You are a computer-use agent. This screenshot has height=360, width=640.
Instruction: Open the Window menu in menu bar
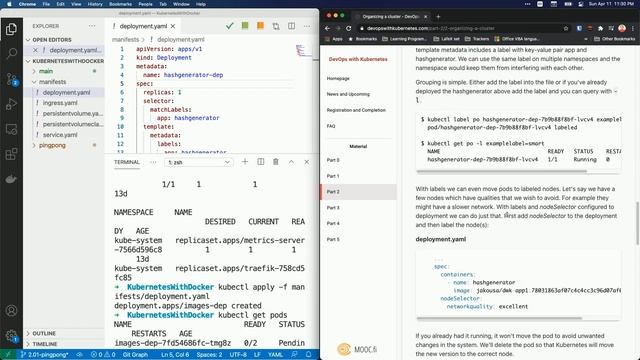(181, 4)
